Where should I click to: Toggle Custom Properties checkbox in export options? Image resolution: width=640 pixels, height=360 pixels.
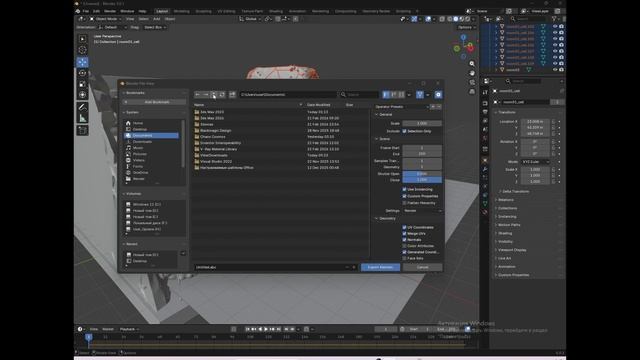coord(404,196)
